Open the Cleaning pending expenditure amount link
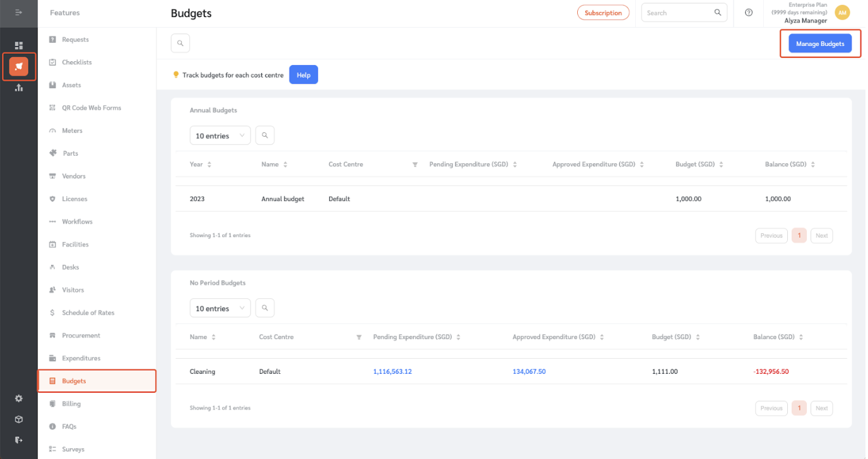 point(392,371)
